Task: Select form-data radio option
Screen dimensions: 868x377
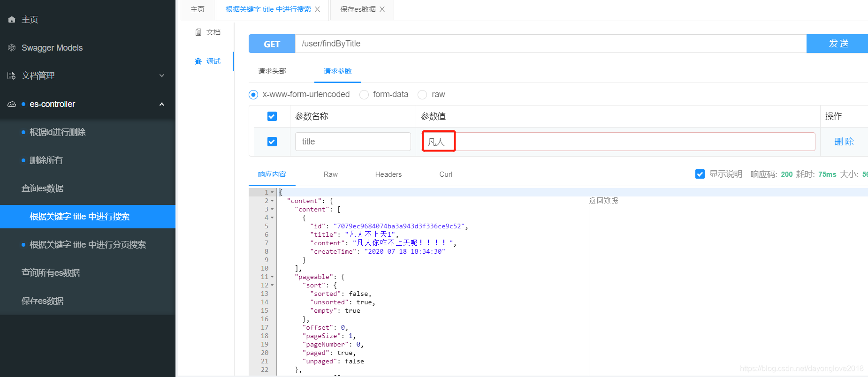Action: click(364, 95)
